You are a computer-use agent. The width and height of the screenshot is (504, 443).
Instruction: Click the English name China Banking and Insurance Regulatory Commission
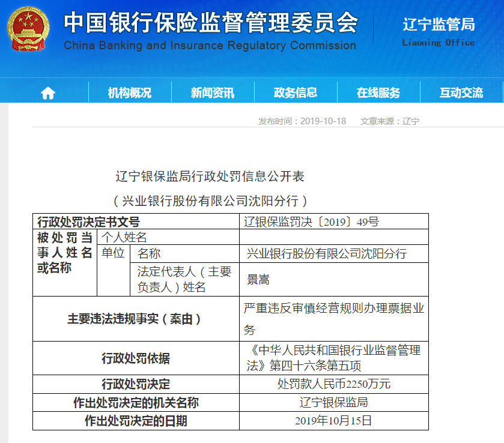210,45
